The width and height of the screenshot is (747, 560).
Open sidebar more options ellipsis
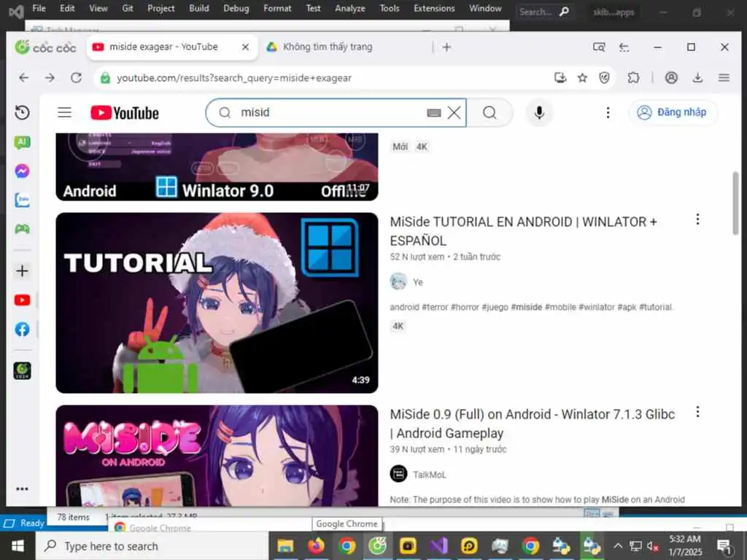(22, 489)
